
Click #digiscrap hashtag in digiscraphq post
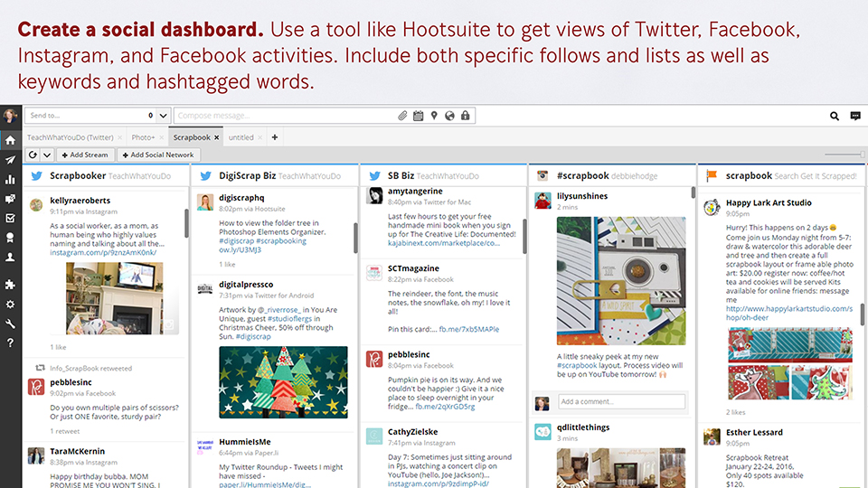point(236,240)
